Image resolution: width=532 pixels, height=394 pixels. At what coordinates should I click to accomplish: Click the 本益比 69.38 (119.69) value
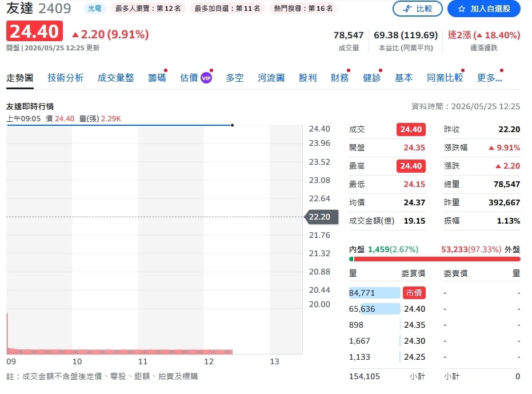pos(406,35)
